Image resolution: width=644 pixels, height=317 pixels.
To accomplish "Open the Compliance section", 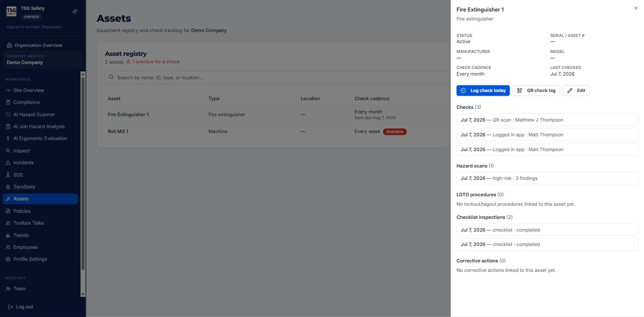I will (x=40, y=102).
